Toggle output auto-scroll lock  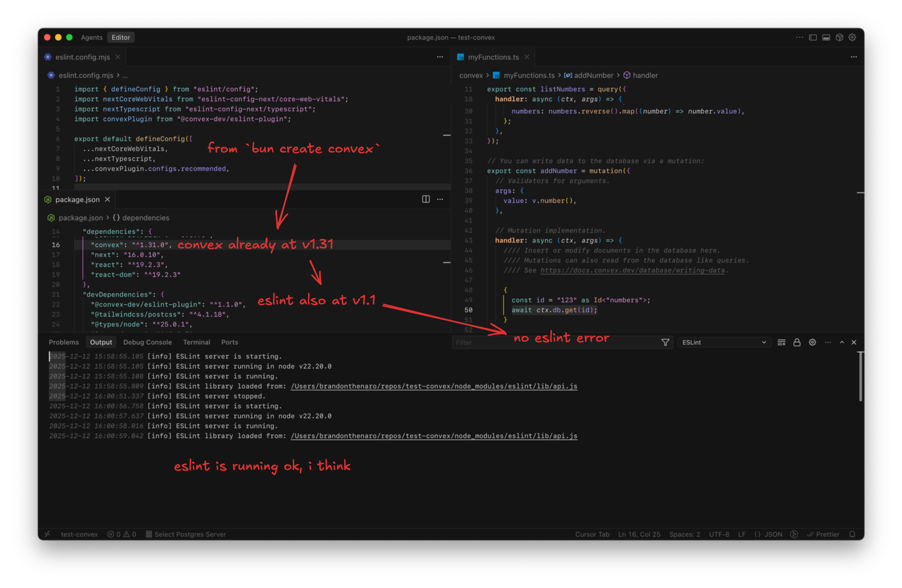tap(797, 343)
